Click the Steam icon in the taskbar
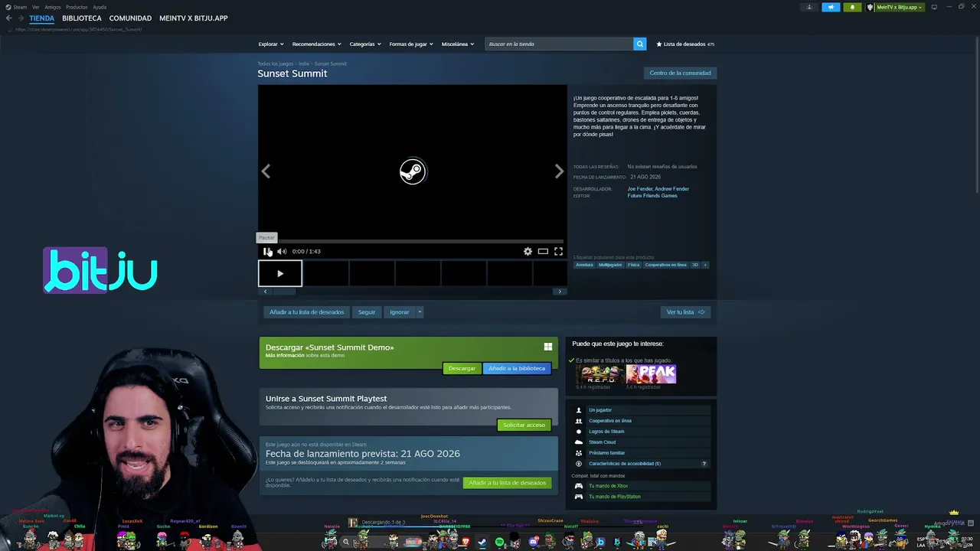Screen dimensions: 980x551 click(x=482, y=543)
